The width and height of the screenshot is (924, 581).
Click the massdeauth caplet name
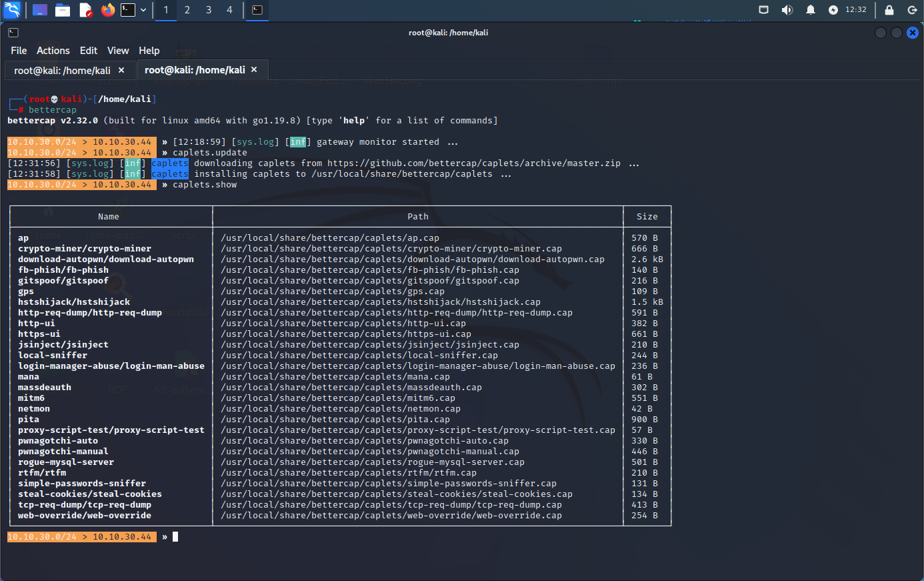coord(45,388)
